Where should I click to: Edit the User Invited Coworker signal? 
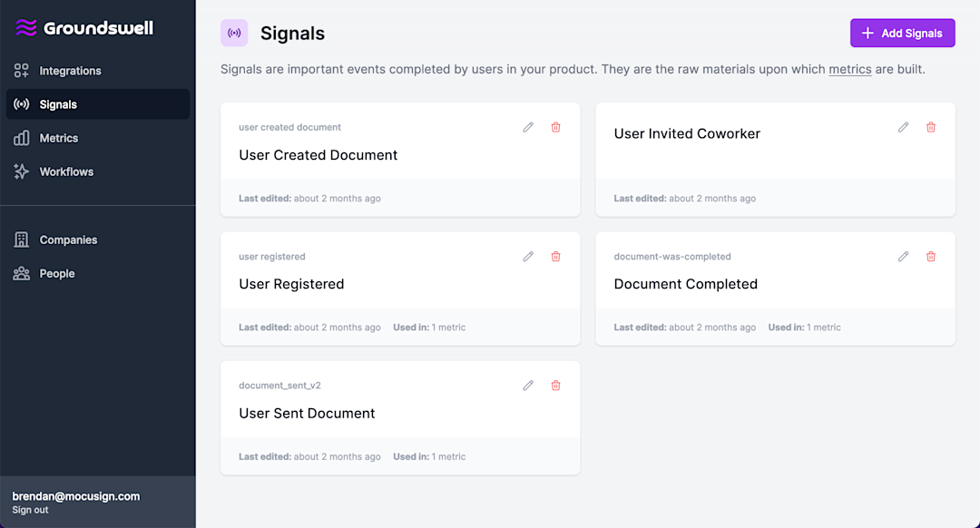[x=903, y=127]
